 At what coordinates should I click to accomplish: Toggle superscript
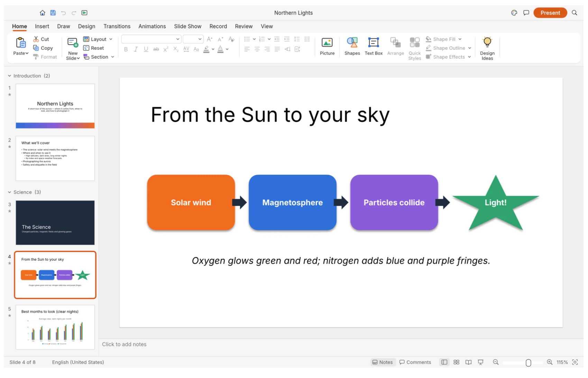(x=166, y=49)
